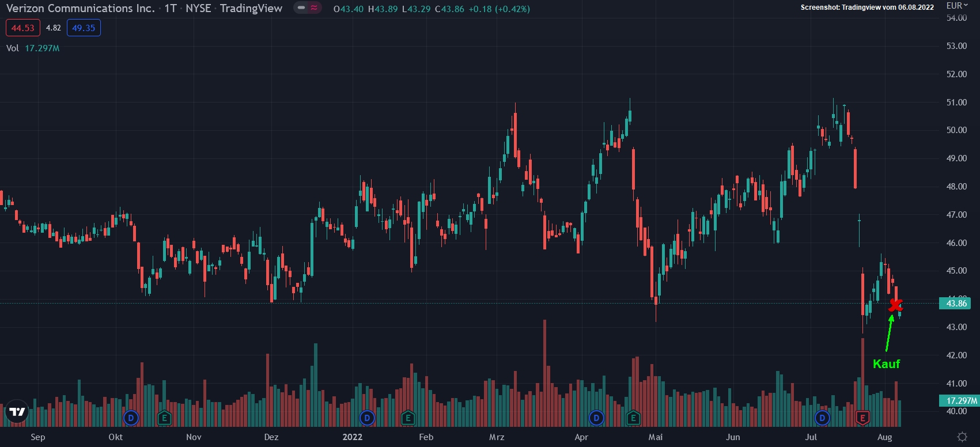Click the data status pill indicator
This screenshot has width=980, height=447.
pos(308,8)
